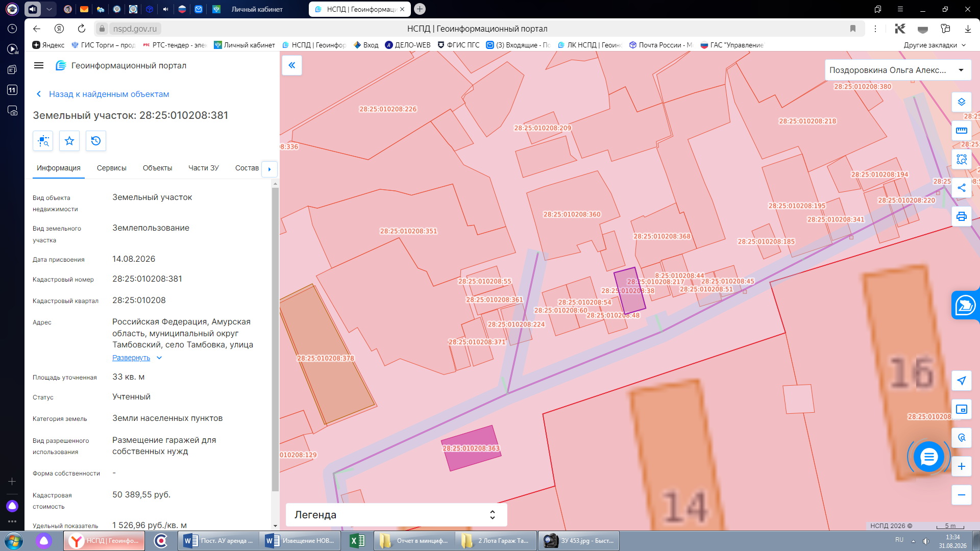Show object on map icon
Screen dimensions: 980x551
coord(43,141)
